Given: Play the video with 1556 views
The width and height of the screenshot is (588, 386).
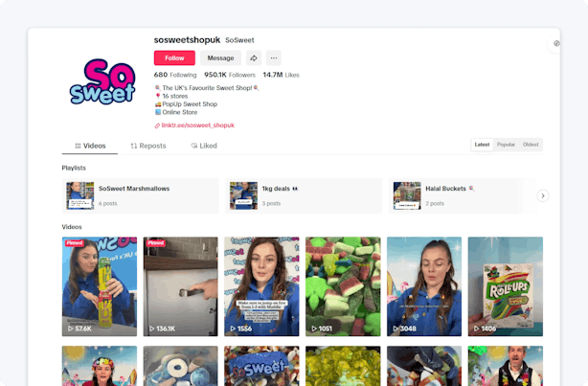Looking at the screenshot, I should tap(261, 286).
